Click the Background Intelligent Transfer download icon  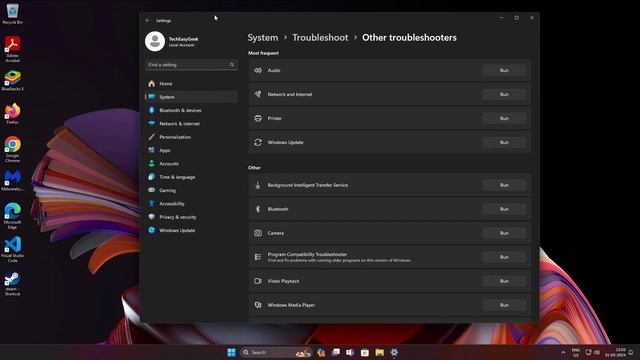tap(258, 185)
